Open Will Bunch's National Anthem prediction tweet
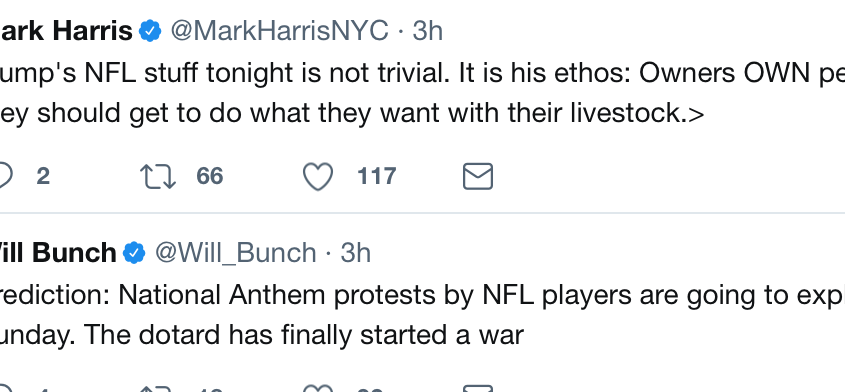The width and height of the screenshot is (845, 392). click(x=422, y=315)
